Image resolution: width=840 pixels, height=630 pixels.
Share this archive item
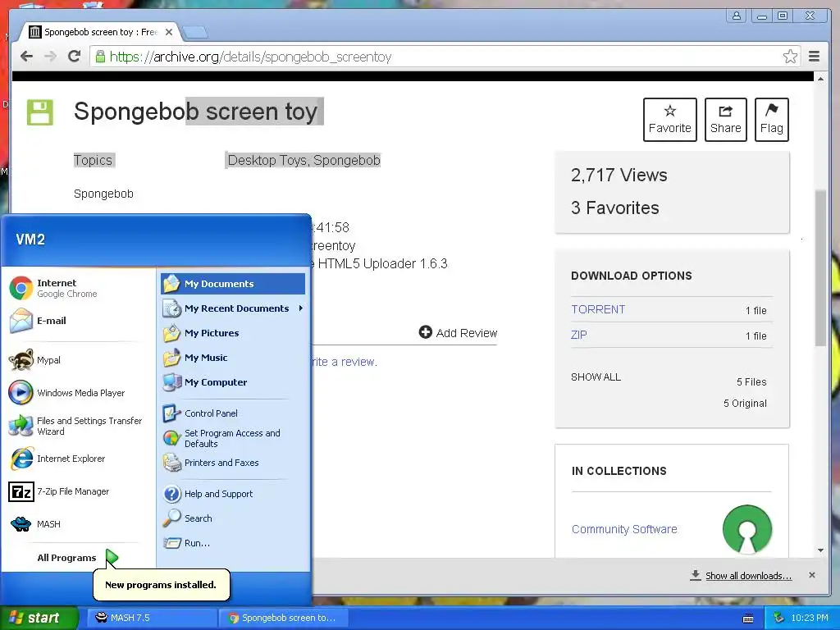click(x=725, y=120)
